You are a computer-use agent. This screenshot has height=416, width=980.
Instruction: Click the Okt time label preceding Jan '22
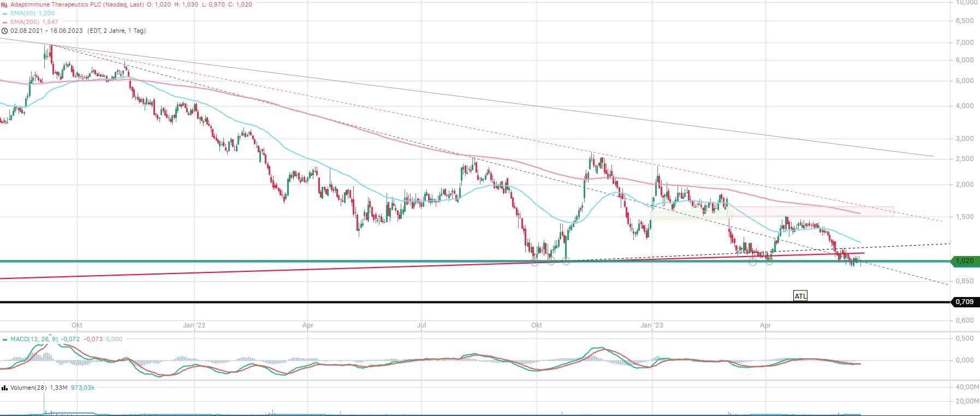[77, 325]
